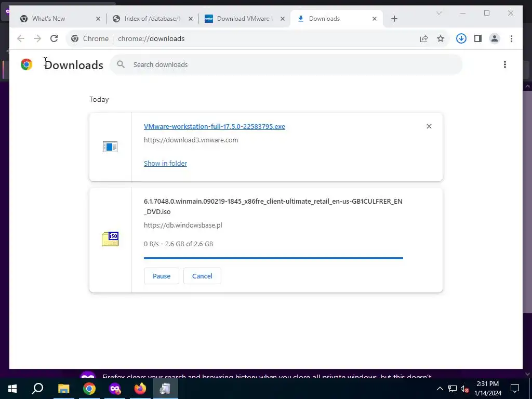Click the ISO file icon
Viewport: 532px width, 399px height.
tap(110, 239)
